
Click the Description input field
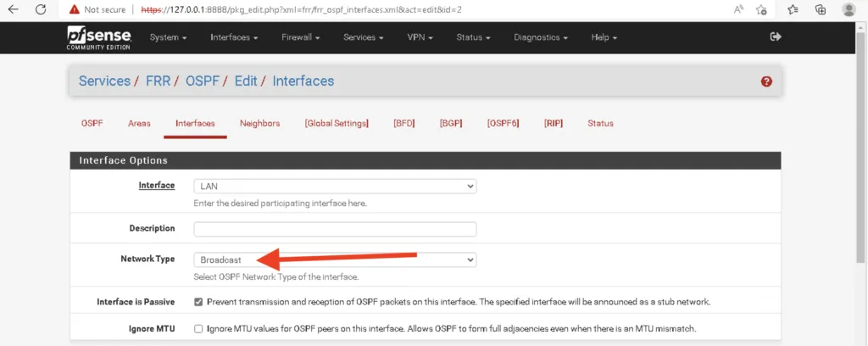click(x=335, y=229)
